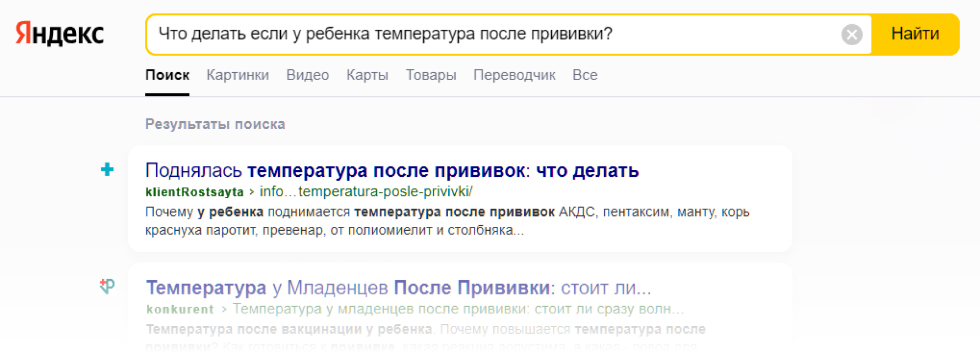Open result "Поднялась температура после прививок"
This screenshot has height=353, width=980.
coord(391,171)
